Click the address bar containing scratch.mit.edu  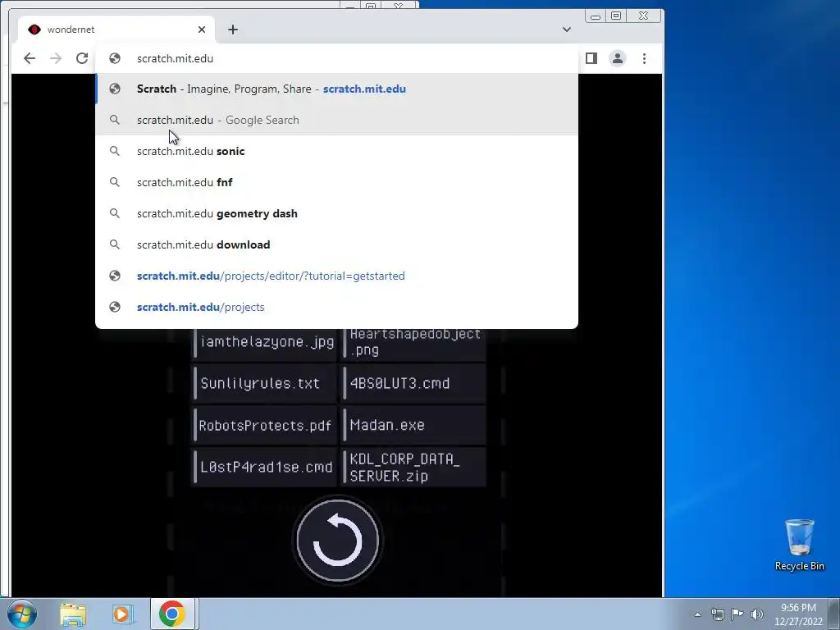coord(336,58)
